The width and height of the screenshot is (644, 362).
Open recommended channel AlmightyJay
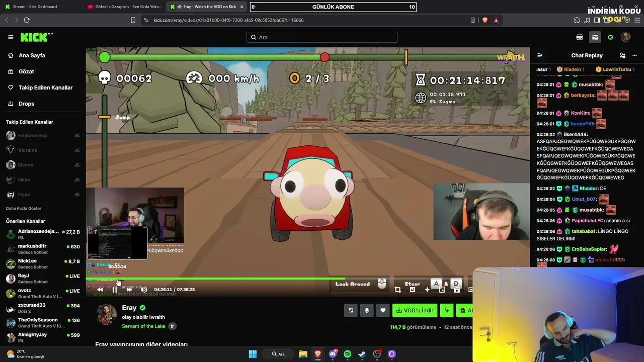(43, 336)
